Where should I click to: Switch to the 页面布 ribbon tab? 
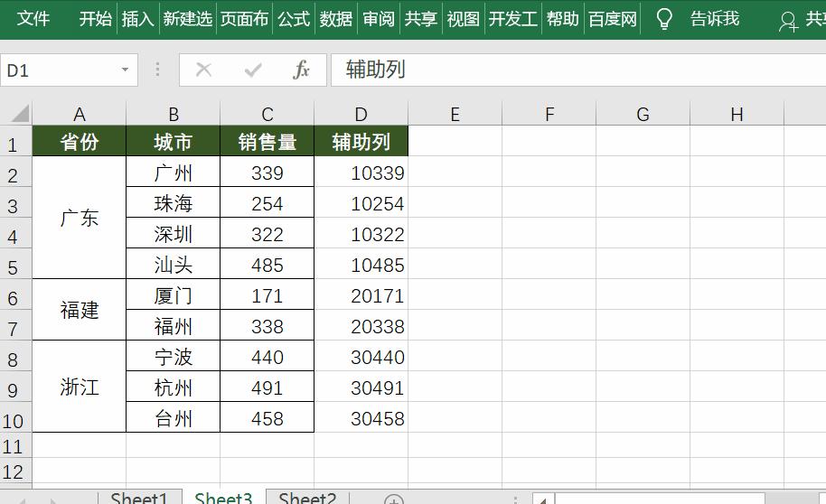click(x=244, y=19)
